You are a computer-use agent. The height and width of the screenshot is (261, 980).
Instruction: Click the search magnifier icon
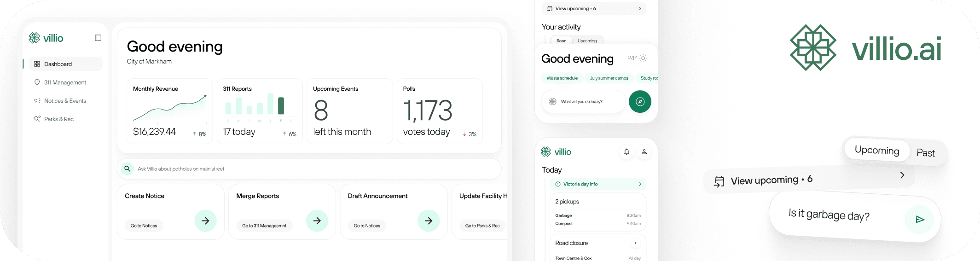point(128,169)
